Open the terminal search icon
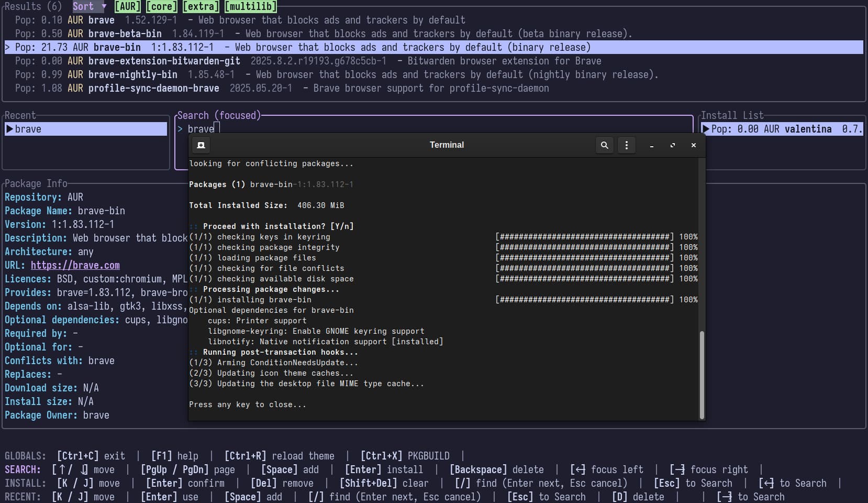868x503 pixels. click(605, 145)
